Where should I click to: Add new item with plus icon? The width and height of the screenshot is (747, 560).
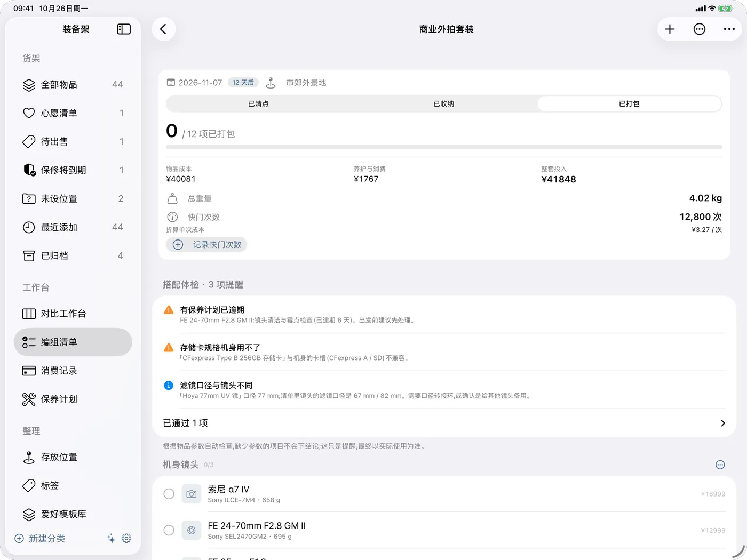670,29
